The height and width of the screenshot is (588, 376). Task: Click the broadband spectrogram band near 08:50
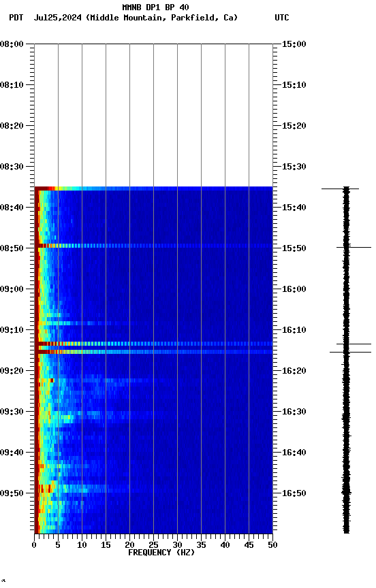tap(153, 246)
